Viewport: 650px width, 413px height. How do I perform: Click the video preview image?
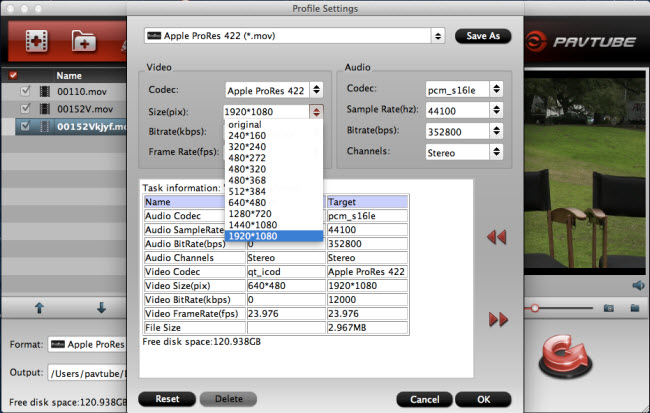click(x=585, y=173)
